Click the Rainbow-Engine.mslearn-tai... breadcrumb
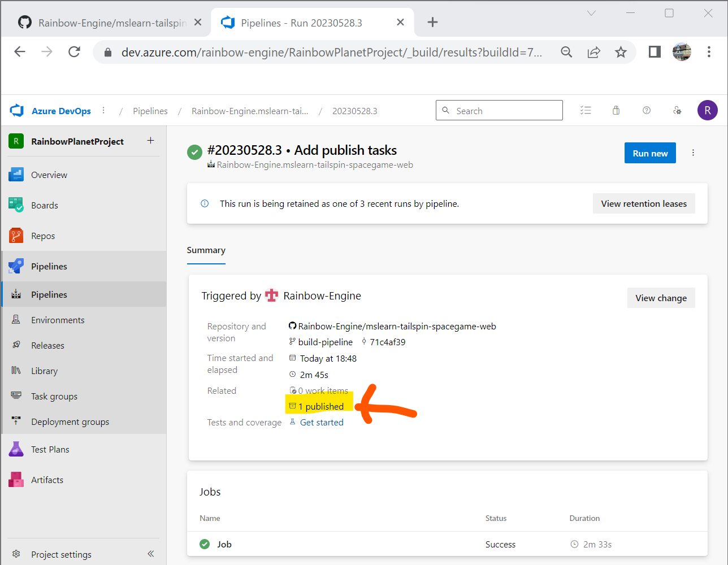This screenshot has height=565, width=728. 250,111
